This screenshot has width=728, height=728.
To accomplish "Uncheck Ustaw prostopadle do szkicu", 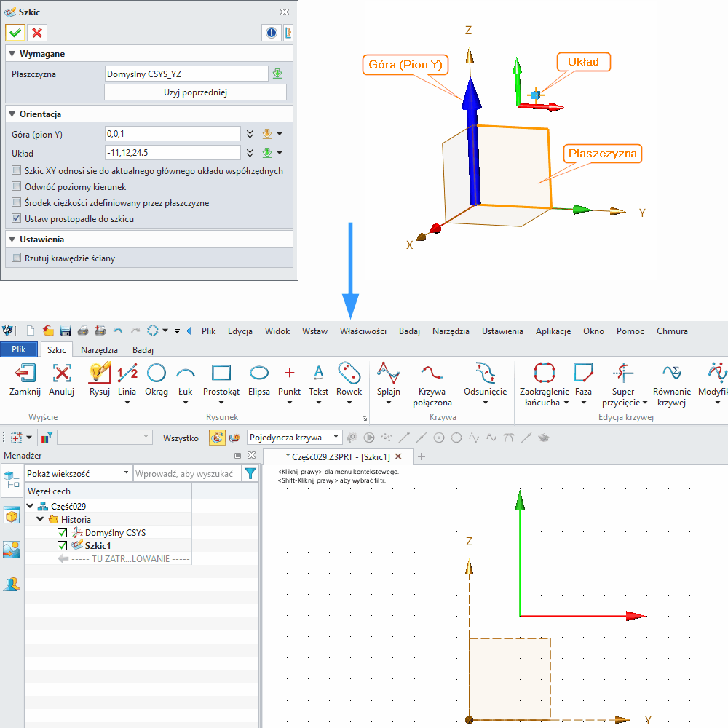I will 17,218.
